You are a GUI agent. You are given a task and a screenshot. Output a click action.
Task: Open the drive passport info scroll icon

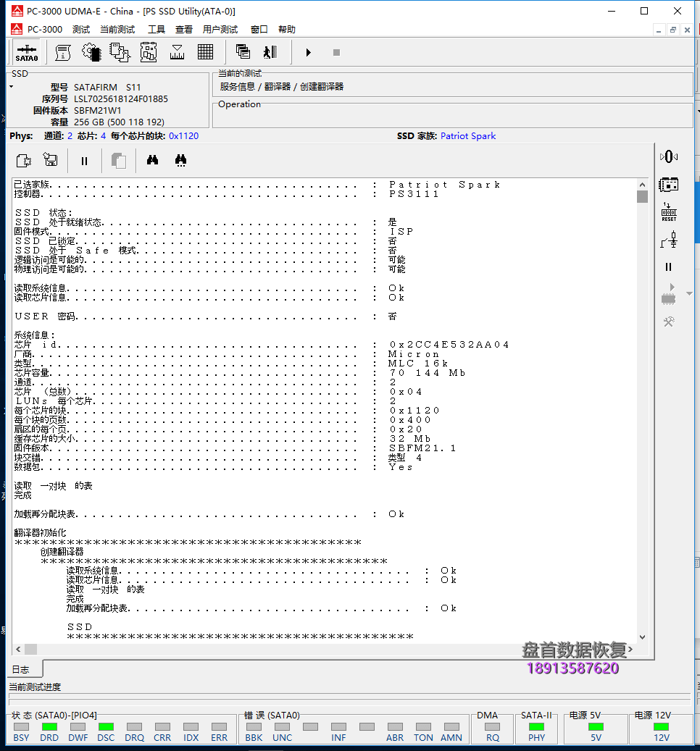click(x=63, y=53)
